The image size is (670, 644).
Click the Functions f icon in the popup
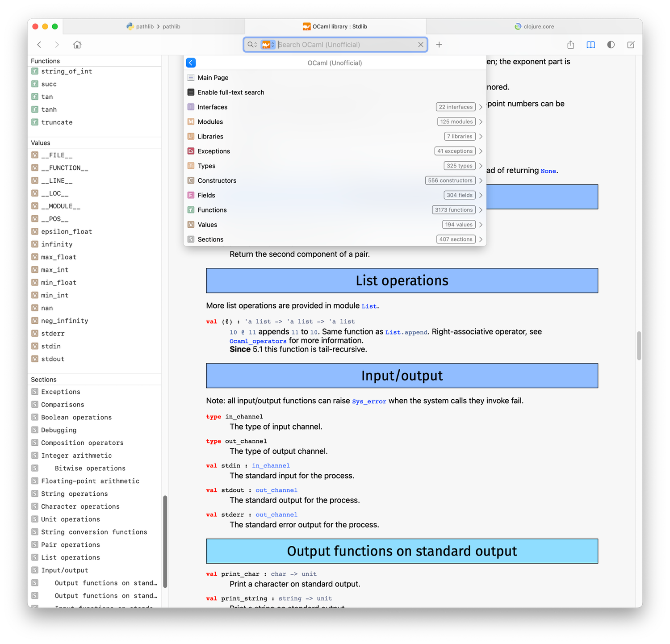pos(191,210)
